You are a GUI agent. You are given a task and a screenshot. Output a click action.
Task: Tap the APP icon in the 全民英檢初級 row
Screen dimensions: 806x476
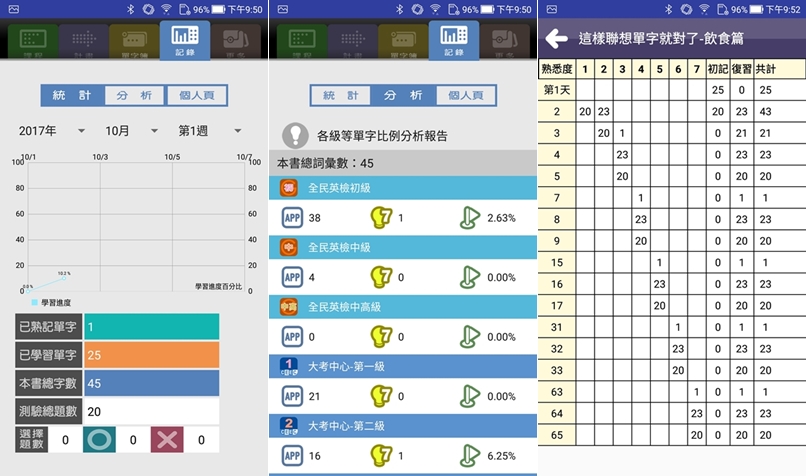click(292, 217)
